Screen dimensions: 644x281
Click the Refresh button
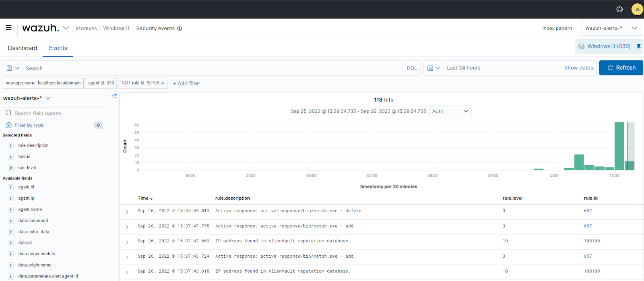(621, 68)
